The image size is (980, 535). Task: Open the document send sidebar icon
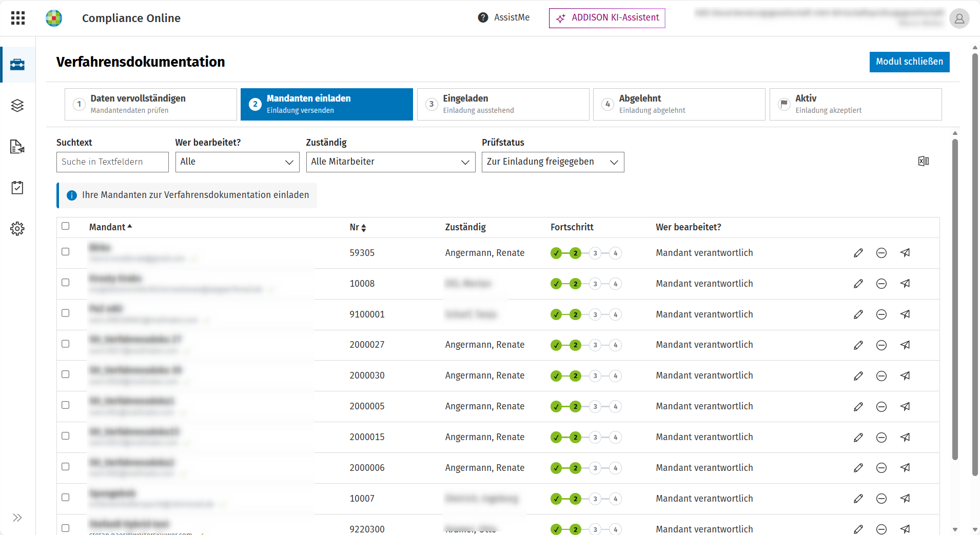[x=17, y=147]
